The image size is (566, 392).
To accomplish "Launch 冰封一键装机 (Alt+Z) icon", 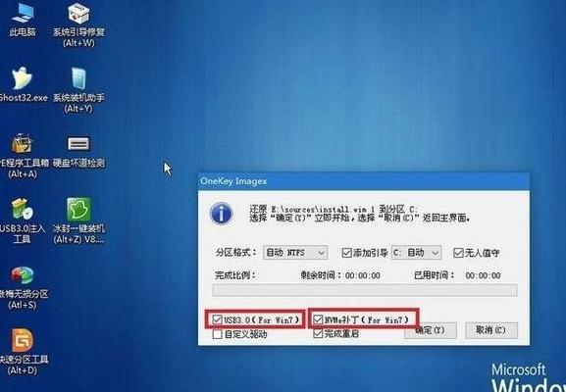I will (78, 220).
